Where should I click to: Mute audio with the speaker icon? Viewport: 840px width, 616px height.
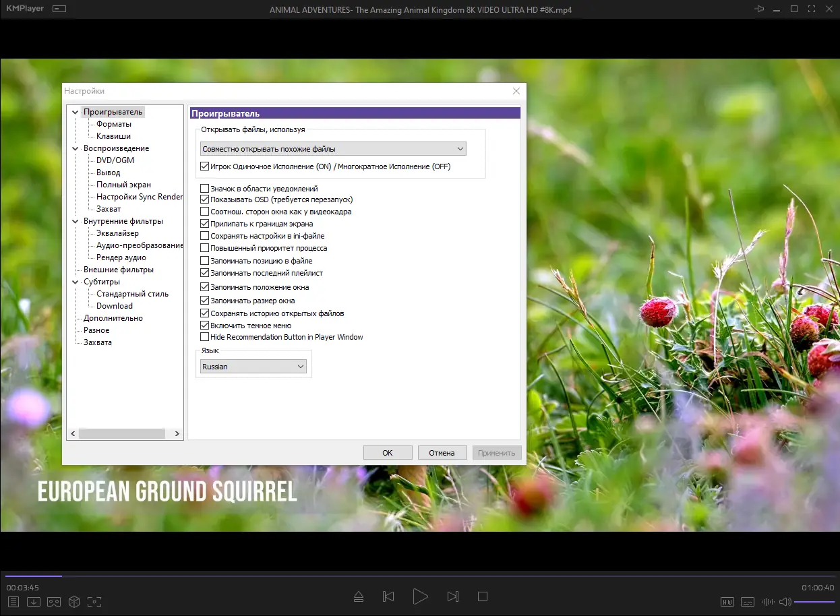click(785, 602)
